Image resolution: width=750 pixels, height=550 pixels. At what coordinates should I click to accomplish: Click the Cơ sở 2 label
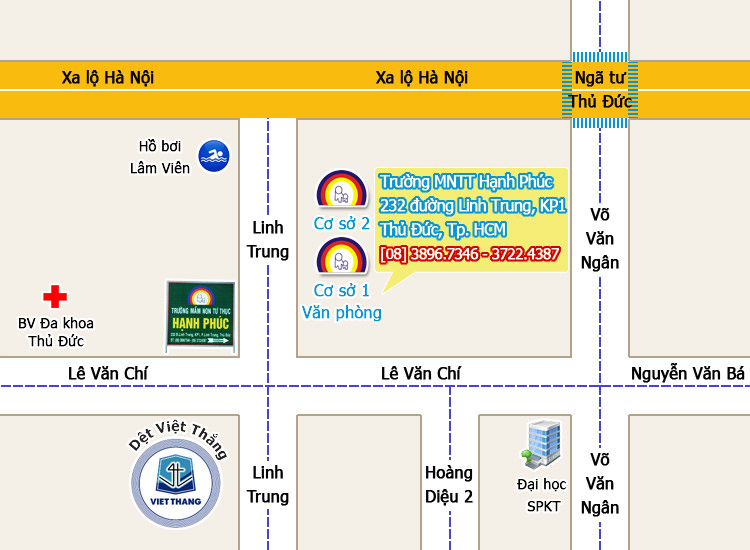[342, 223]
